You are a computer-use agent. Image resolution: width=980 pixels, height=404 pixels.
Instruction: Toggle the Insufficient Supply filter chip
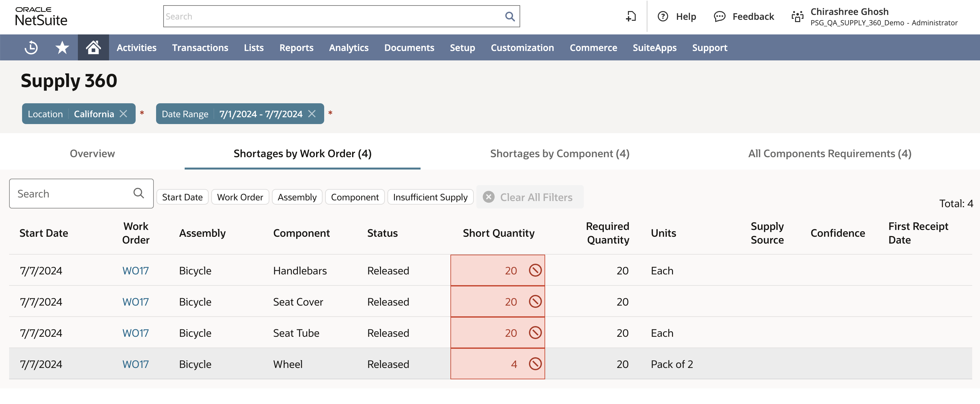point(430,196)
